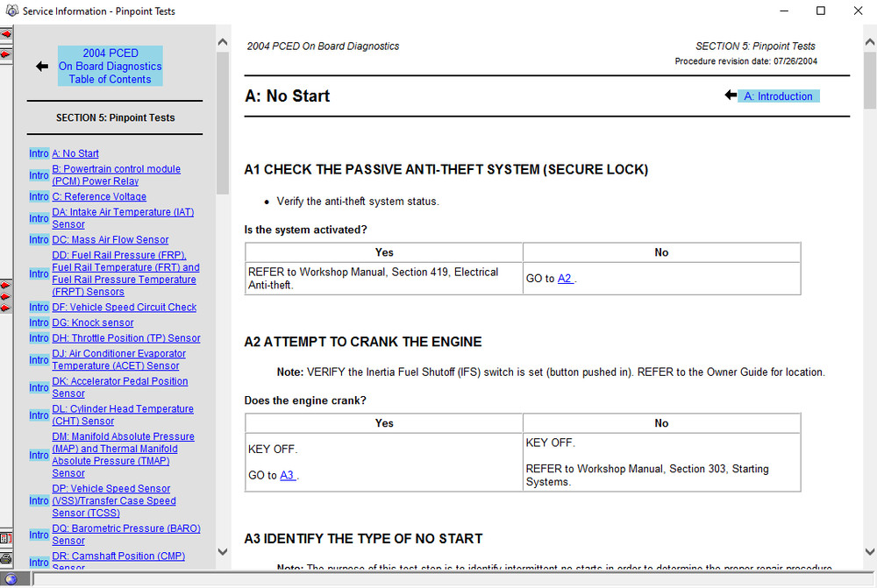Viewport: 877px width, 588px height.
Task: Click the printer icon in the left sidebar
Action: point(5,558)
